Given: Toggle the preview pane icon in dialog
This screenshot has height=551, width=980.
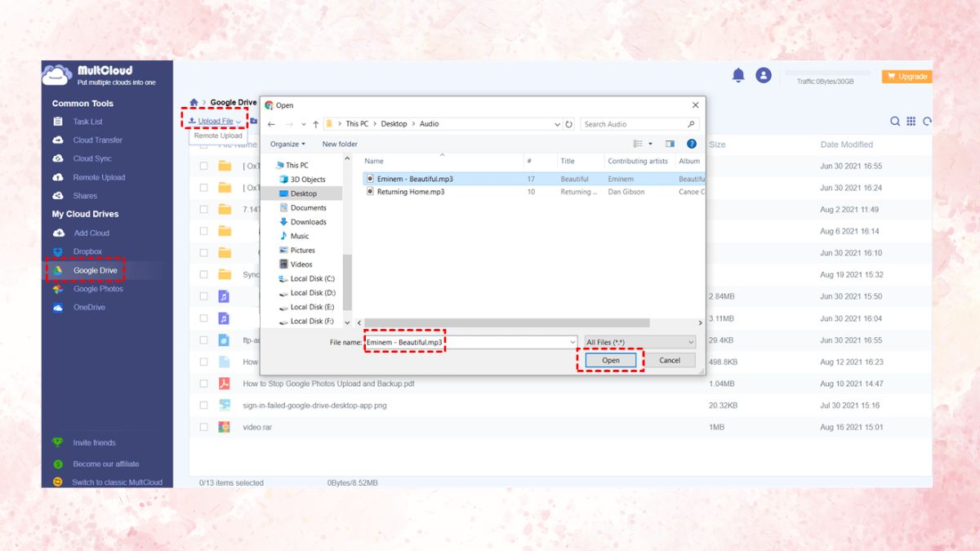Looking at the screenshot, I should pyautogui.click(x=670, y=144).
